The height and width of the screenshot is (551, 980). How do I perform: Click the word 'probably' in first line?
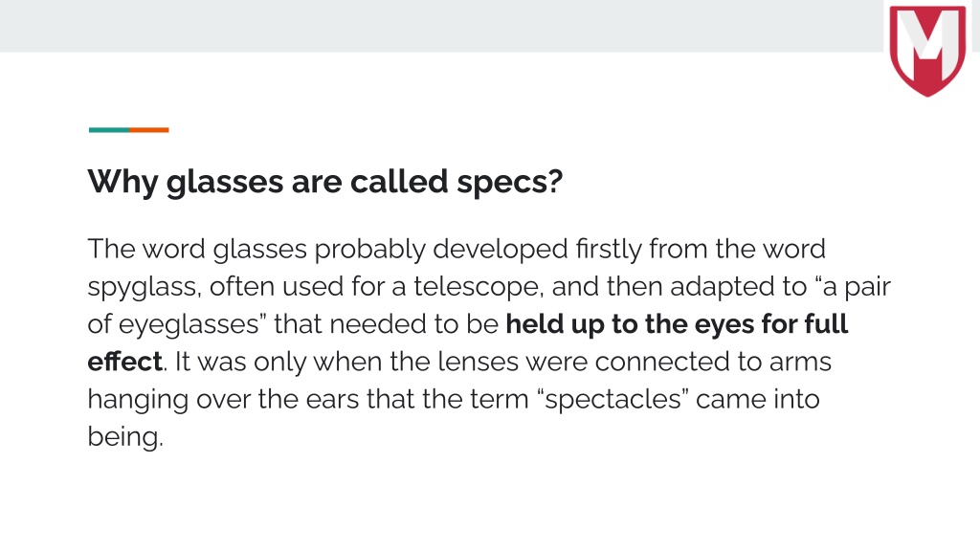point(369,250)
